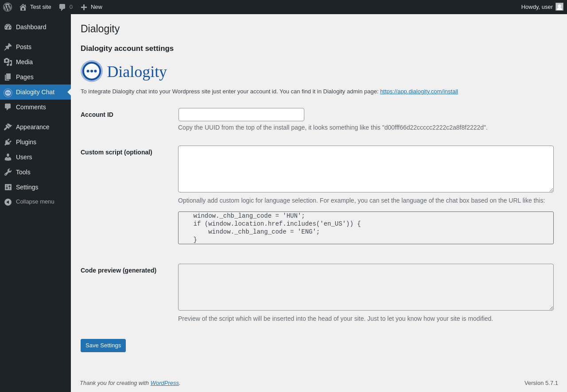Click the WordPress logo icon
The image size is (567, 392).
8,7
